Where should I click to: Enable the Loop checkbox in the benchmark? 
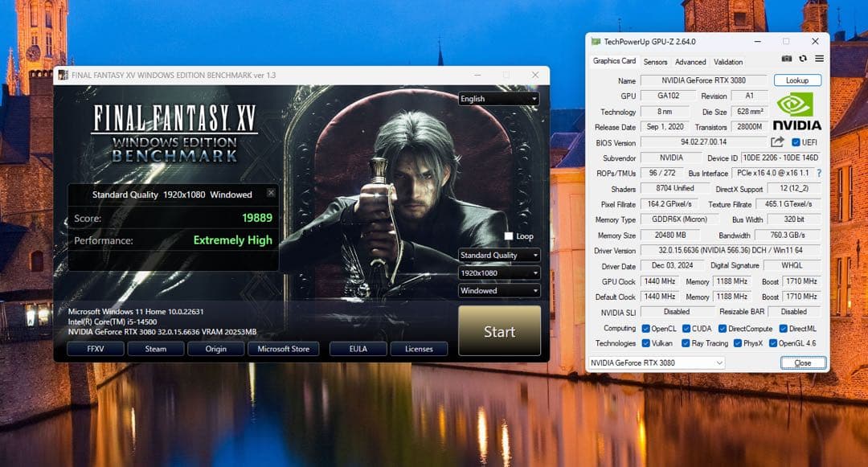(510, 236)
